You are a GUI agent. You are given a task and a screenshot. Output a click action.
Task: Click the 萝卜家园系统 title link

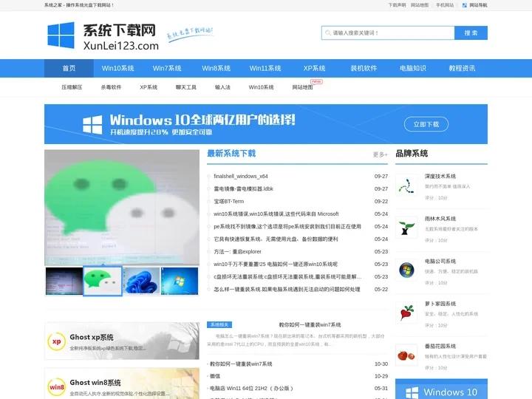pyautogui.click(x=440, y=304)
